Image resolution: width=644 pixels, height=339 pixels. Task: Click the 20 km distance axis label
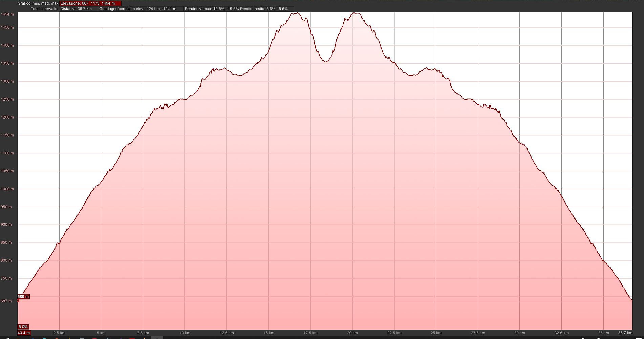point(352,333)
